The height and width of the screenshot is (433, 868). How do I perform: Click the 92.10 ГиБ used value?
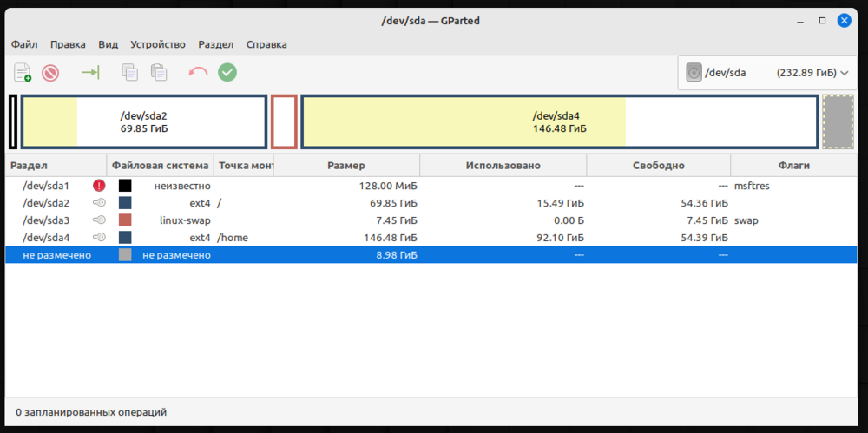[x=560, y=238]
